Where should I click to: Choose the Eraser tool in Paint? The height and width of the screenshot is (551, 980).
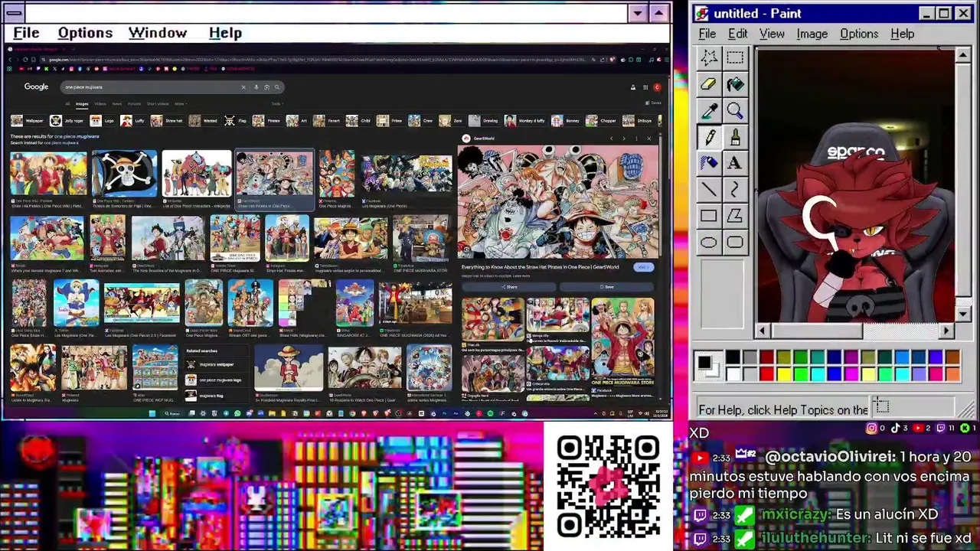pos(709,85)
